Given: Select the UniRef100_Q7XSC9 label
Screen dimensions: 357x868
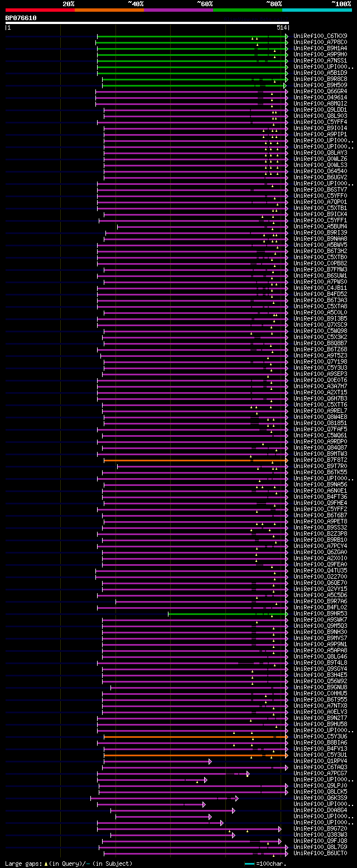Looking at the screenshot, I should (320, 325).
